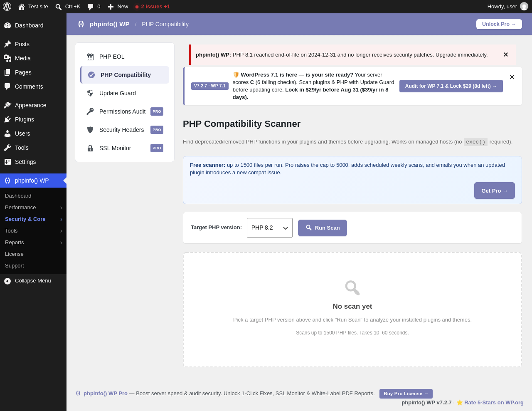Click the PRO badge beside Permissions Audit
This screenshot has height=411, width=532.
coord(157,111)
